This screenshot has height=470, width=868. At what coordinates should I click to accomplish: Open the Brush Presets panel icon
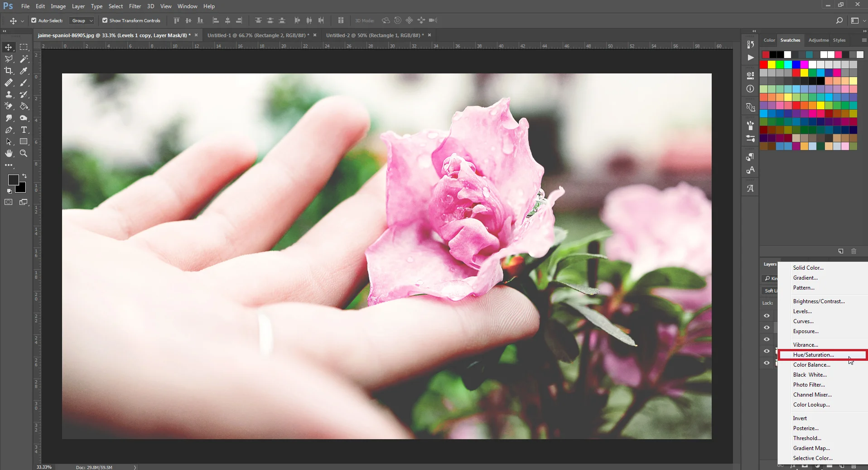750,139
